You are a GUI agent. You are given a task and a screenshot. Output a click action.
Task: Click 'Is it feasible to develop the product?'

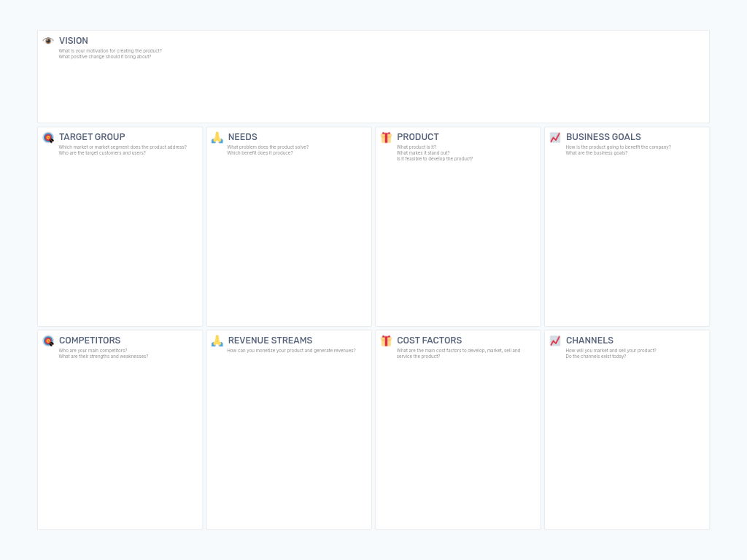tap(435, 158)
